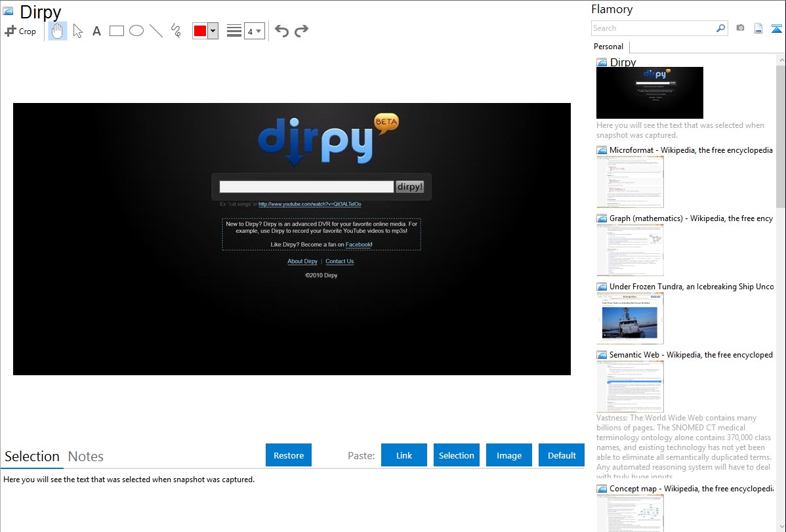The image size is (786, 532).
Task: Switch to the Notes tab
Action: coord(86,457)
